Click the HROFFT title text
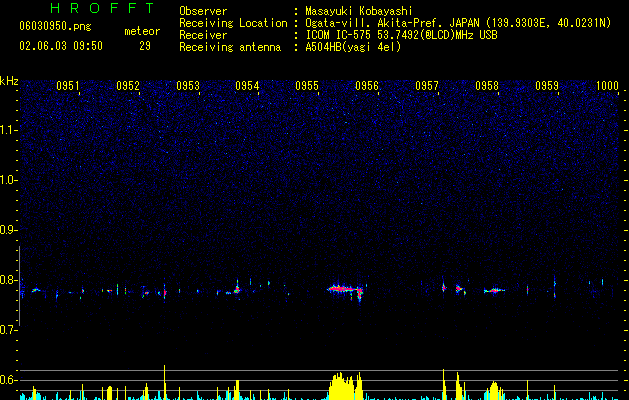 click(103, 8)
